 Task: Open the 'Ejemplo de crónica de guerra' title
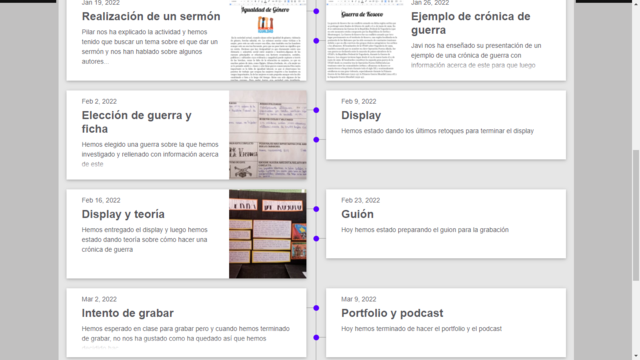pyautogui.click(x=471, y=23)
